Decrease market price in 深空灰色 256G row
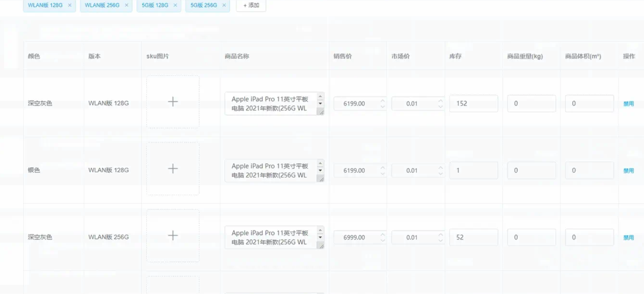Viewport: 644px width, 294px height. pos(441,241)
